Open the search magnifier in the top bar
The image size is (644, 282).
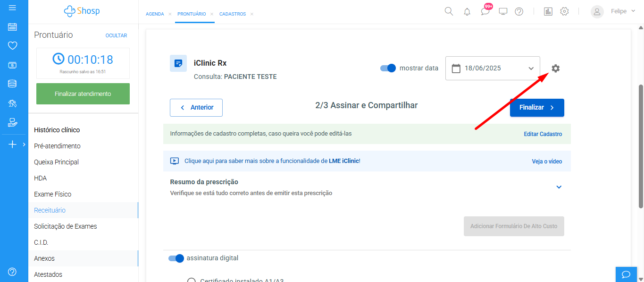point(449,11)
